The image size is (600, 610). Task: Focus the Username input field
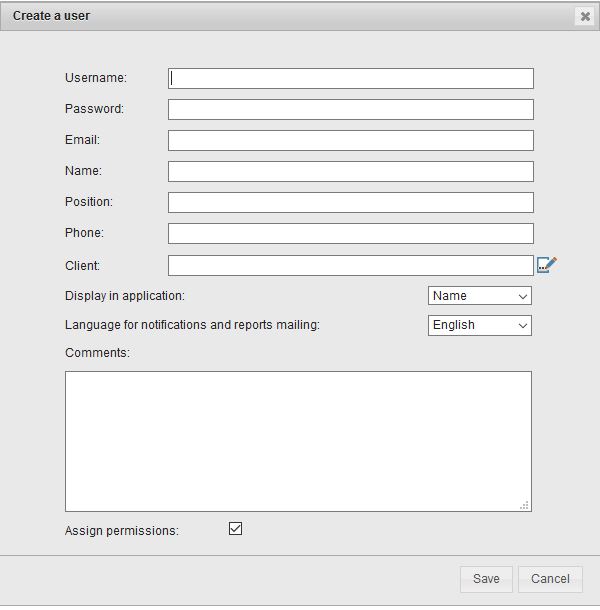[351, 79]
